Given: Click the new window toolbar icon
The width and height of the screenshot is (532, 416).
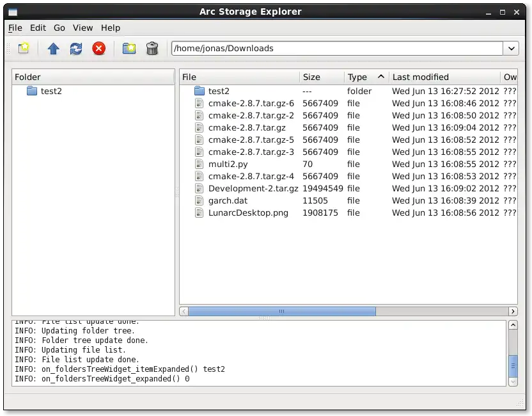Looking at the screenshot, I should click(x=24, y=49).
